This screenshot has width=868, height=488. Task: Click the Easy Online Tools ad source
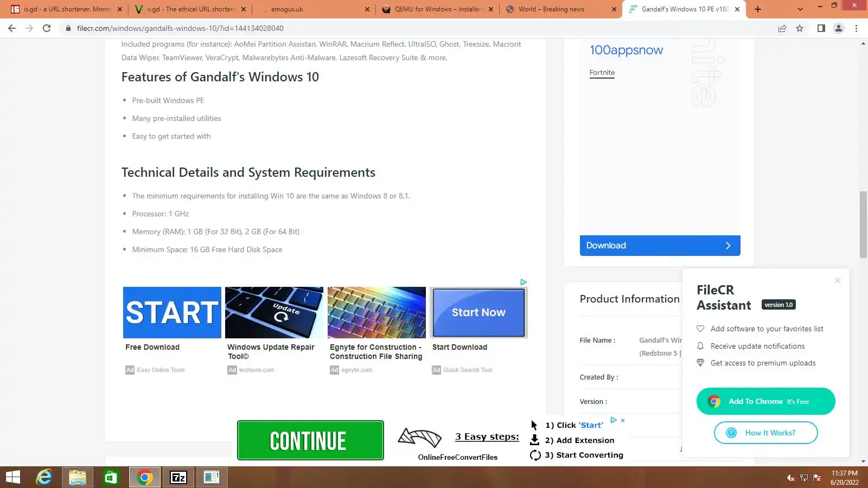(161, 370)
